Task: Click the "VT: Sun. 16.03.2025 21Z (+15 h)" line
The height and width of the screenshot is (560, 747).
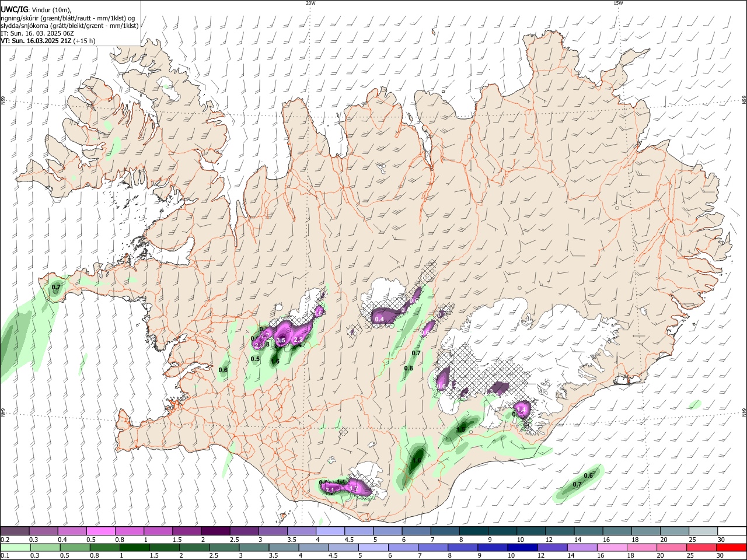Action: point(48,41)
